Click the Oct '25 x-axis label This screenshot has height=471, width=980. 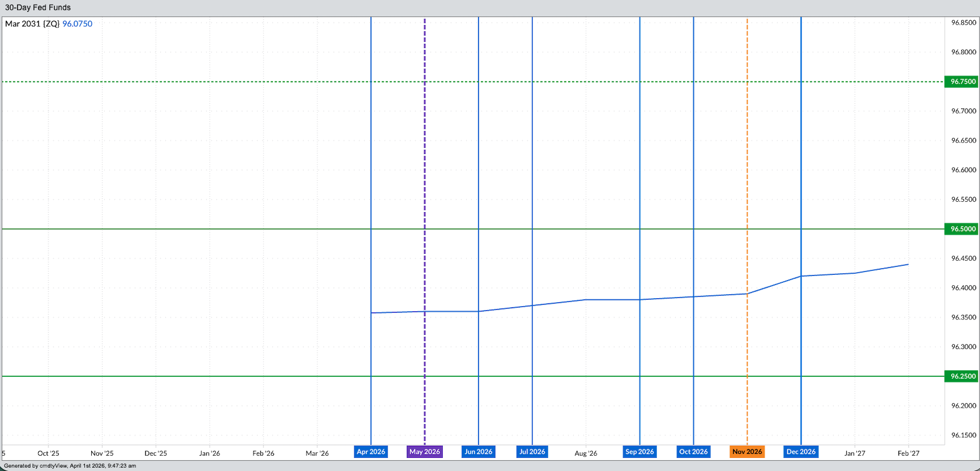point(48,453)
